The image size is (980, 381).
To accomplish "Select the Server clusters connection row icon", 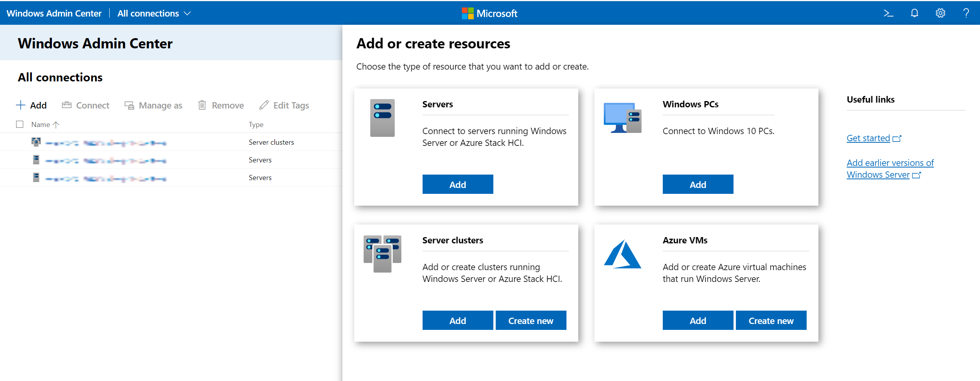I will coord(36,142).
